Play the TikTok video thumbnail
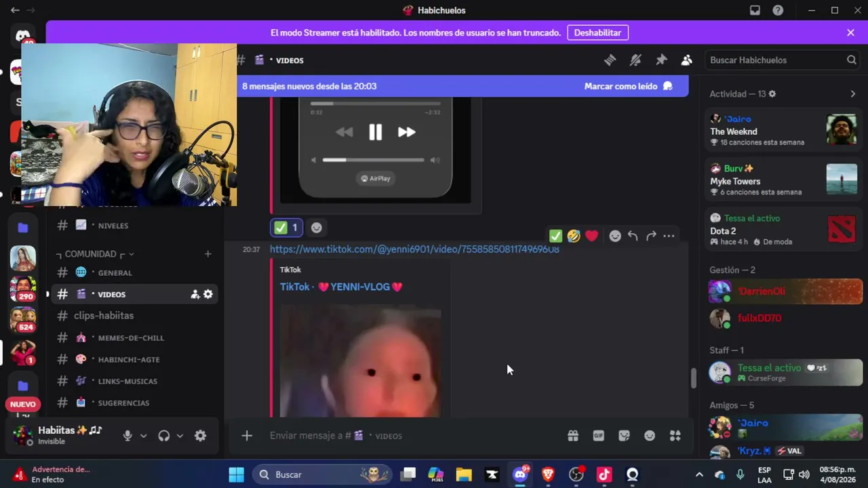 point(360,361)
